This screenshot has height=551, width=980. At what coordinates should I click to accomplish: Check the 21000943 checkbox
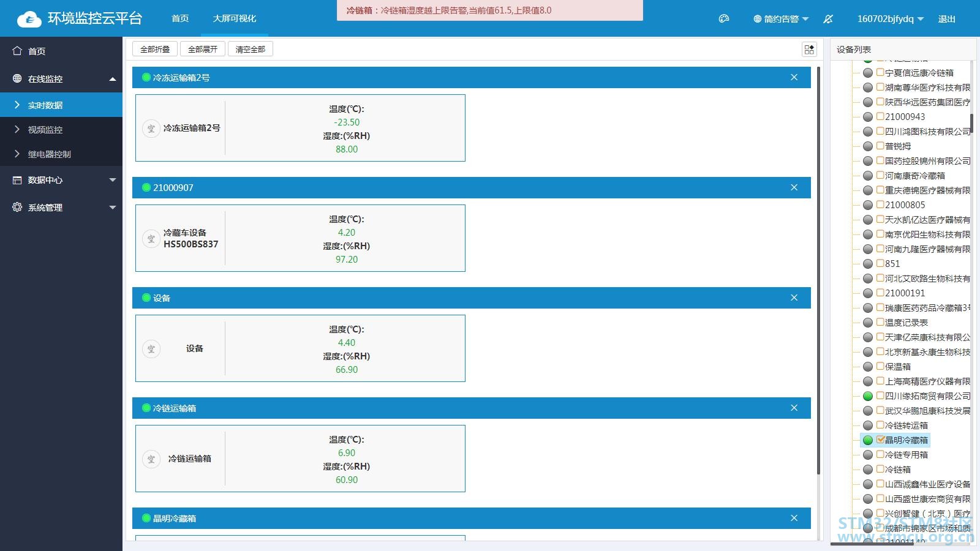(880, 116)
